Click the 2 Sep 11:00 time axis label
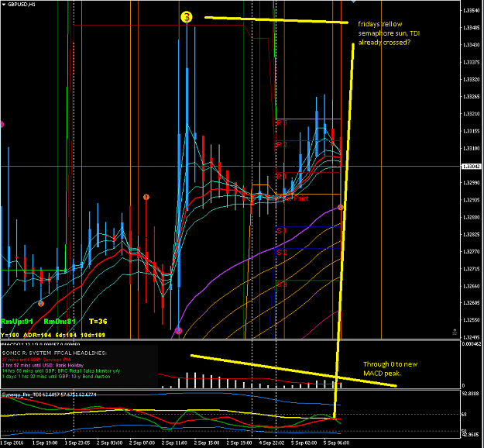 click(x=174, y=443)
